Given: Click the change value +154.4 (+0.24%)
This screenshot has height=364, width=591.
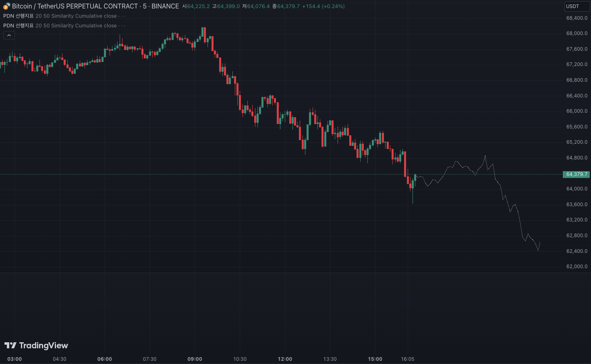Looking at the screenshot, I should (323, 6).
